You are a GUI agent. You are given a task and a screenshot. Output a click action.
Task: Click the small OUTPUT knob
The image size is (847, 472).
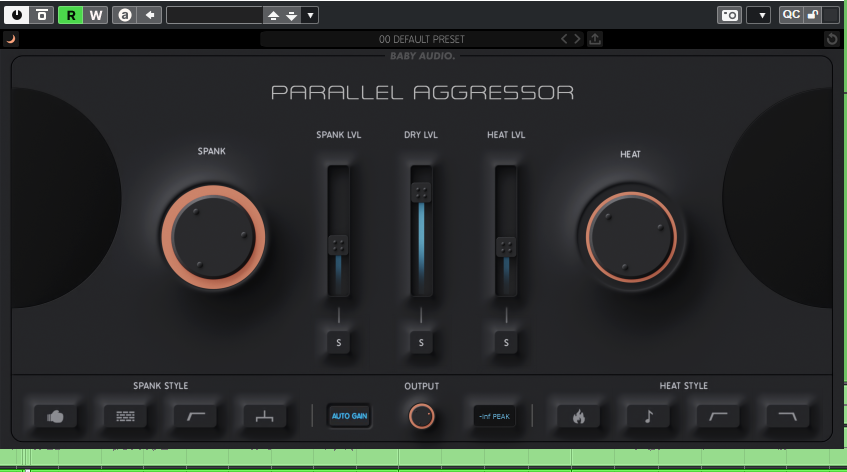[x=421, y=416]
